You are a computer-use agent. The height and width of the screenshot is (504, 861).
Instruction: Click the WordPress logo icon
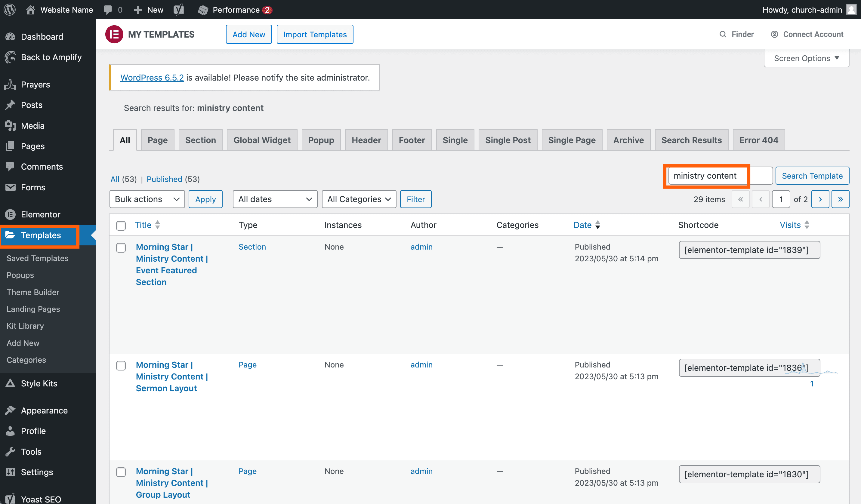tap(10, 10)
